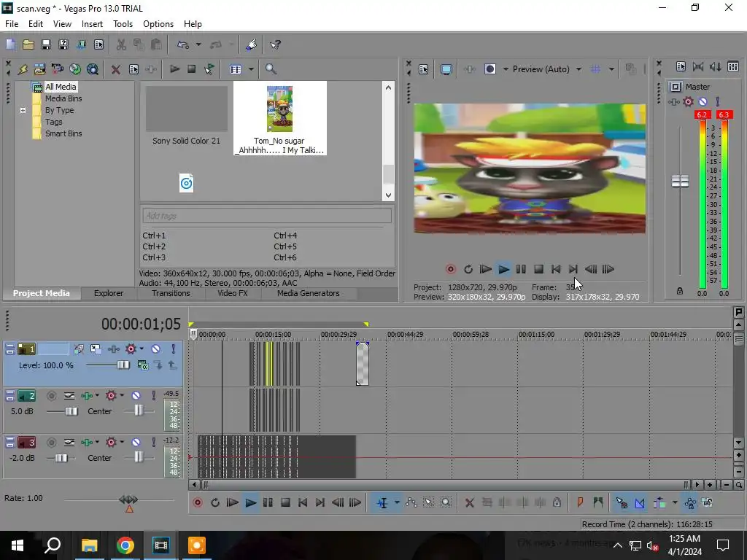747x560 pixels.
Task: Insert a marker with orange flag icon
Action: (580, 502)
